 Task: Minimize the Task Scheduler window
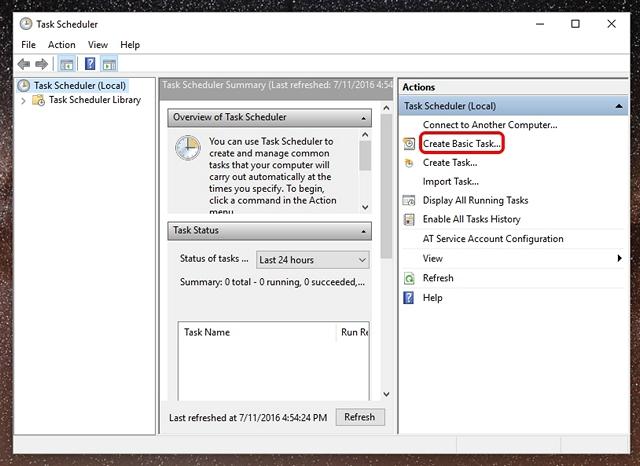click(540, 24)
